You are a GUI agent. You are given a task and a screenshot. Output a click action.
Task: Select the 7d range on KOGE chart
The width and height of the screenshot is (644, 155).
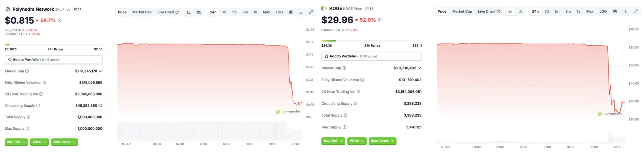[546, 12]
